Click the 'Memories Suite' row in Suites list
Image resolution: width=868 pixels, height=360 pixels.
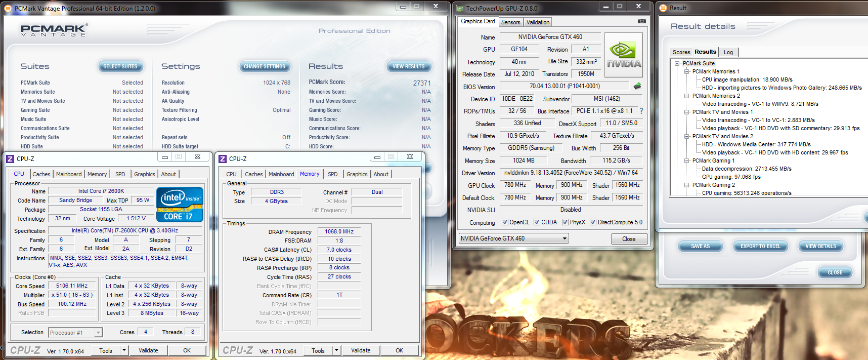(x=82, y=92)
